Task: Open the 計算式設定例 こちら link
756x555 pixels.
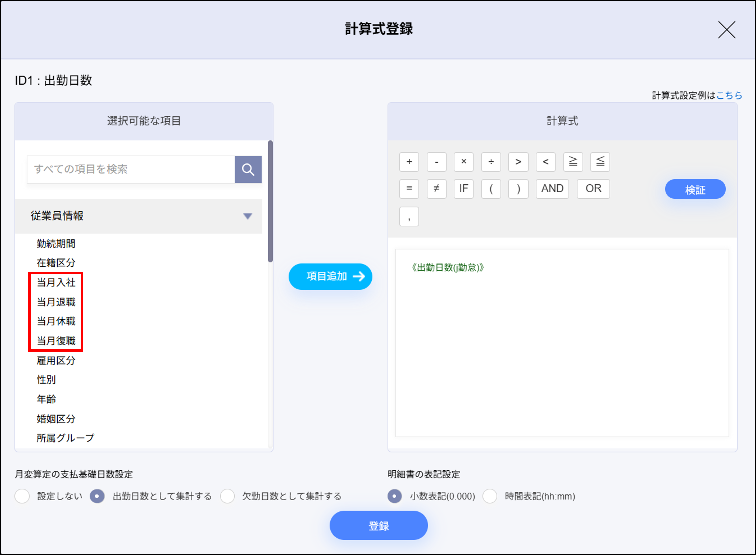Action: [729, 95]
